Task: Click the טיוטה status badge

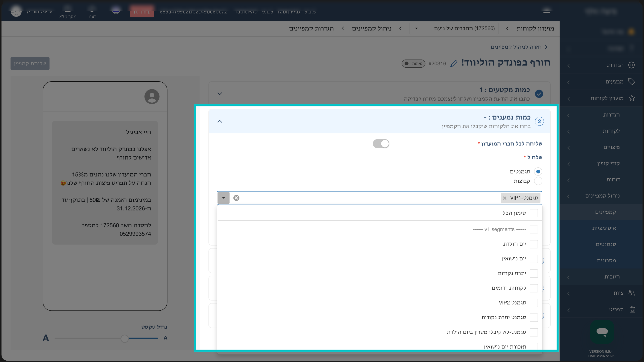Action: point(414,64)
